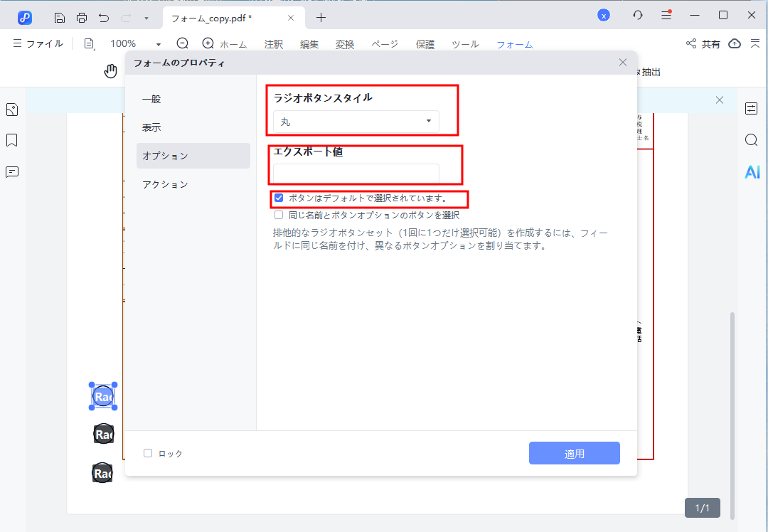Open the page thumbnail panel icon
The width and height of the screenshot is (768, 532).
11,109
